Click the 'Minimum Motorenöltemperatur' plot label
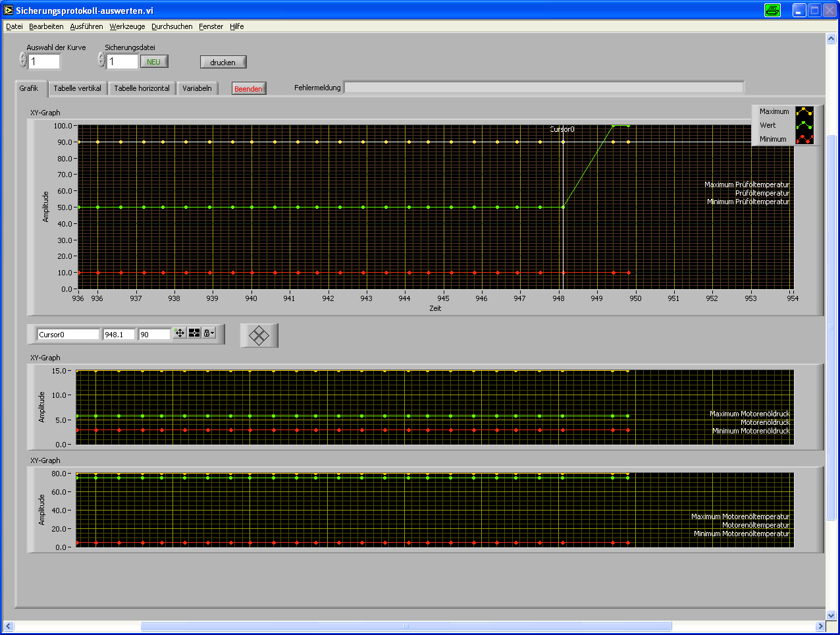840x635 pixels. 741,534
